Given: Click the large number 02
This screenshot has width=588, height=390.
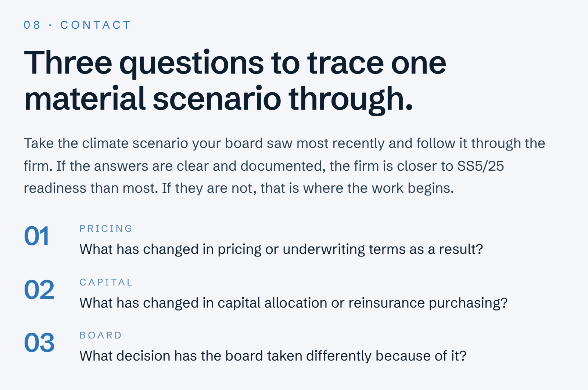Looking at the screenshot, I should pos(39,290).
